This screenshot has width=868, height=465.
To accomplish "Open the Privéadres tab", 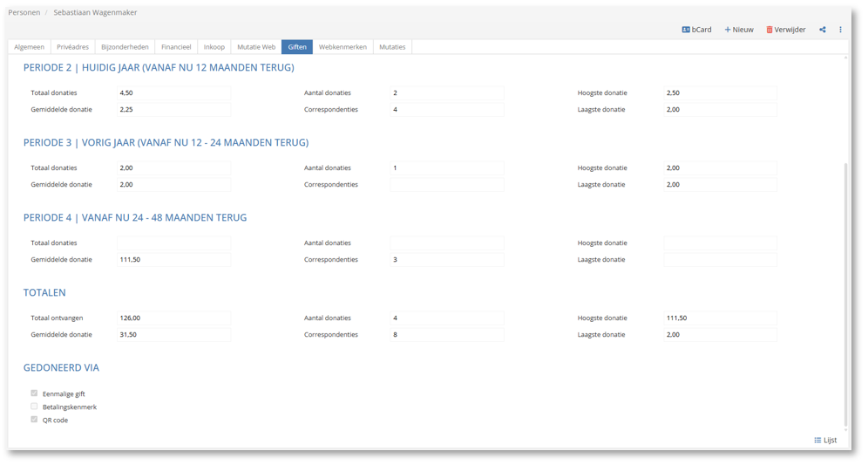I will (x=72, y=47).
